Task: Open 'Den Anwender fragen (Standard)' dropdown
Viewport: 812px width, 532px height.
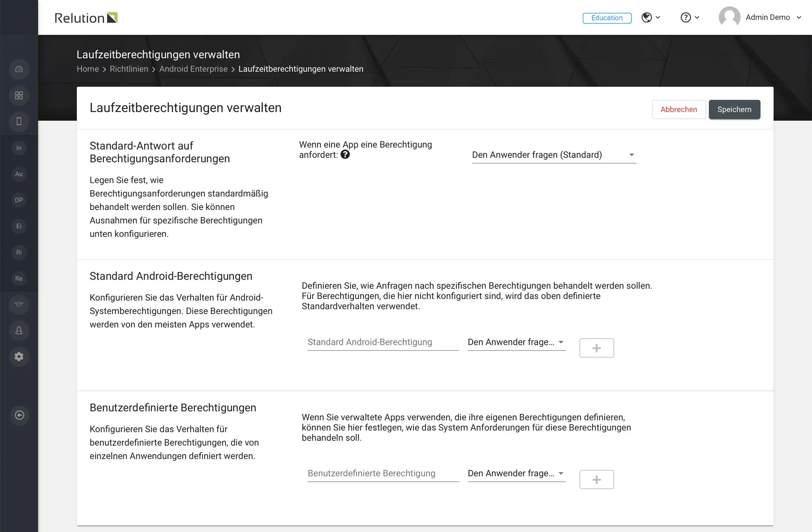Action: pos(554,155)
